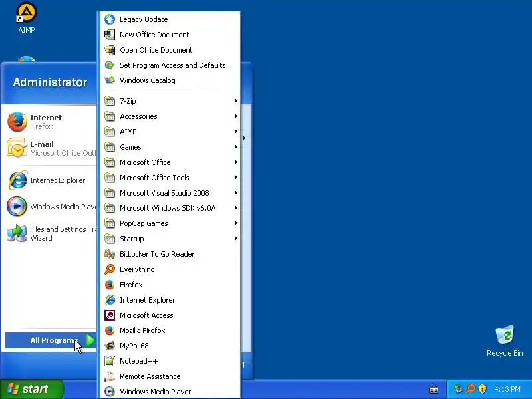Click the BitLocker To Go Reader label
The width and height of the screenshot is (532, 399).
coord(157,254)
